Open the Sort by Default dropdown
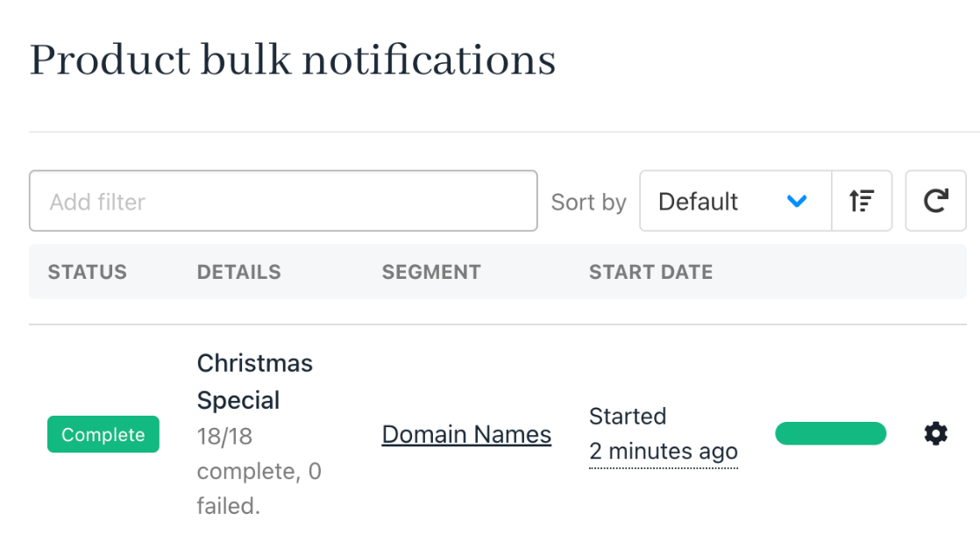 click(x=735, y=201)
